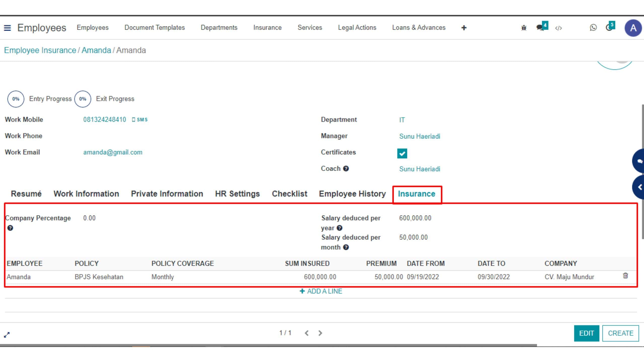Click premium value 50,000.00 cell
Viewport: 644px width, 362px height.
pos(389,277)
